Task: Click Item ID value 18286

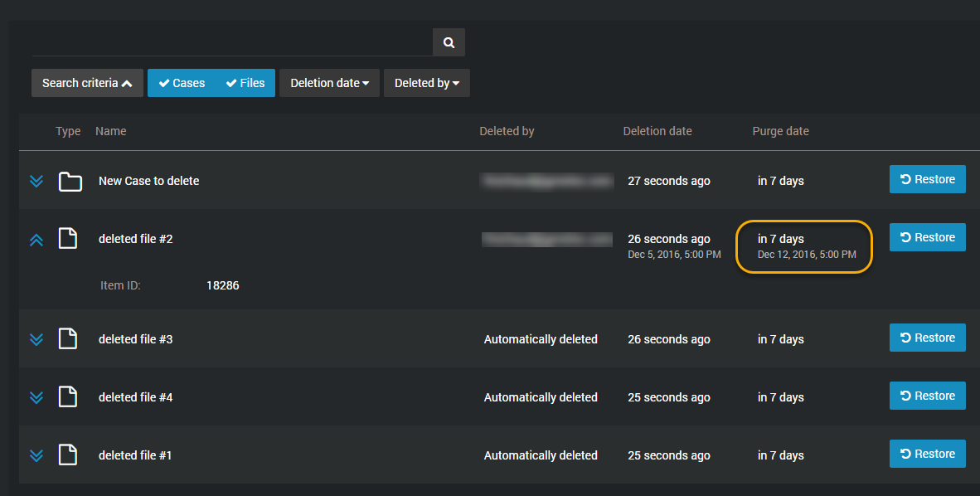Action: pyautogui.click(x=223, y=286)
